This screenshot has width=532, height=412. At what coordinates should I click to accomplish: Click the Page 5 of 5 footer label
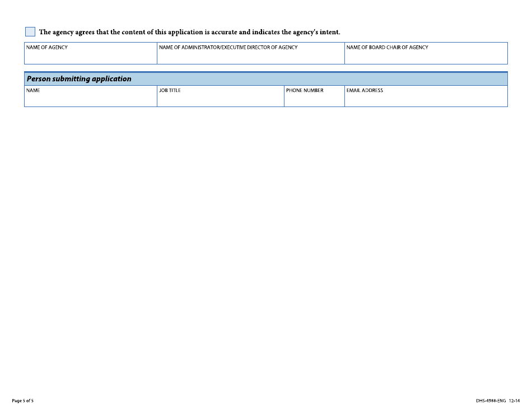(22, 401)
